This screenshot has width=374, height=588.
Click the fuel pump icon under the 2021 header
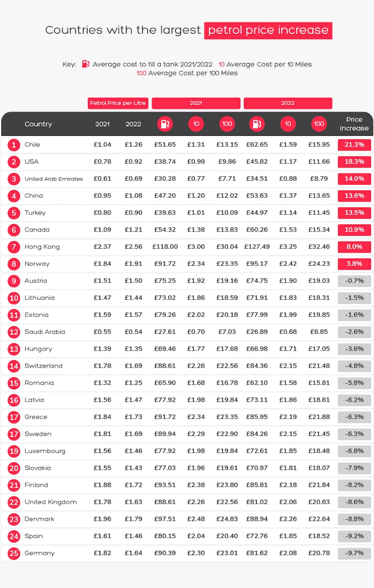[165, 124]
